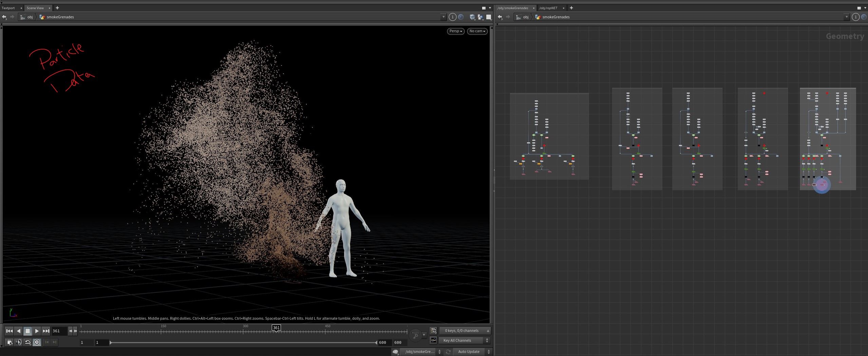Open the No cam camera menu

tap(477, 31)
